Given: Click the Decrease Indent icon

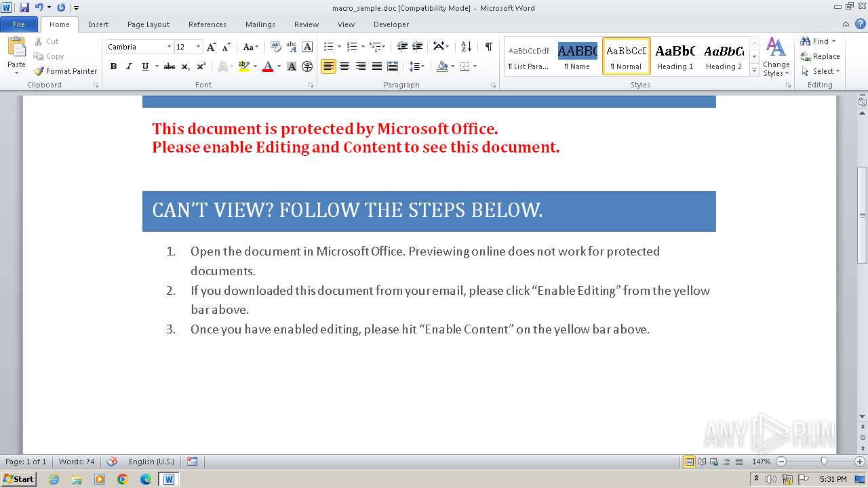Looking at the screenshot, I should pyautogui.click(x=402, y=47).
